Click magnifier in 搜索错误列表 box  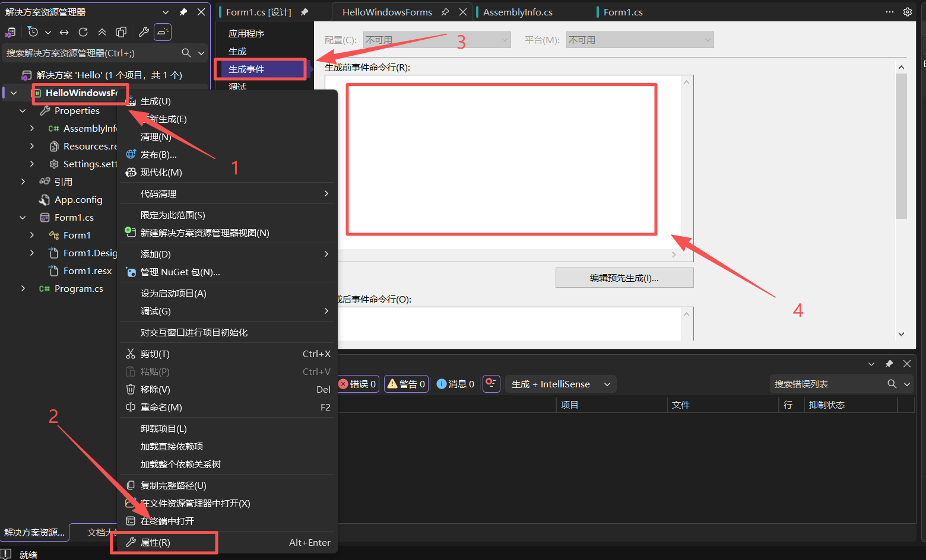click(892, 384)
